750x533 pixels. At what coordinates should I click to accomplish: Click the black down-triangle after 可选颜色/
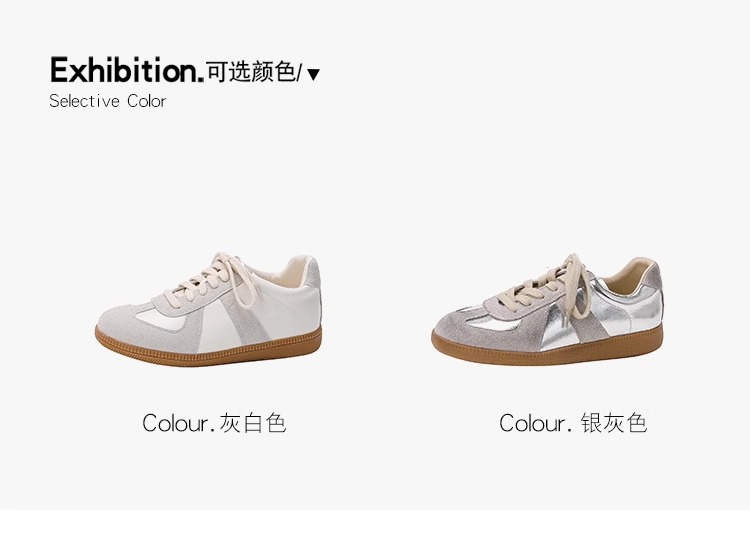(313, 75)
